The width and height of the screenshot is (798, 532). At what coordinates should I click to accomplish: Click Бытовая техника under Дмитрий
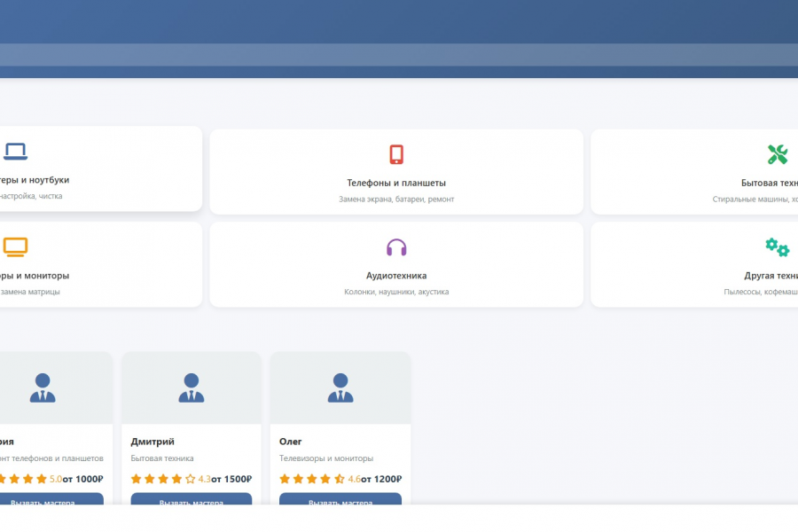point(162,458)
